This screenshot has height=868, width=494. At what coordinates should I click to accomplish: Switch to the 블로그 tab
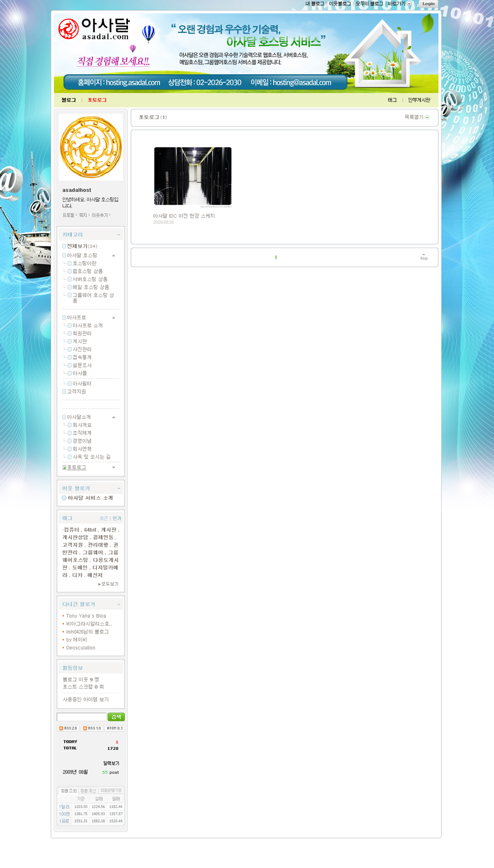tap(69, 100)
